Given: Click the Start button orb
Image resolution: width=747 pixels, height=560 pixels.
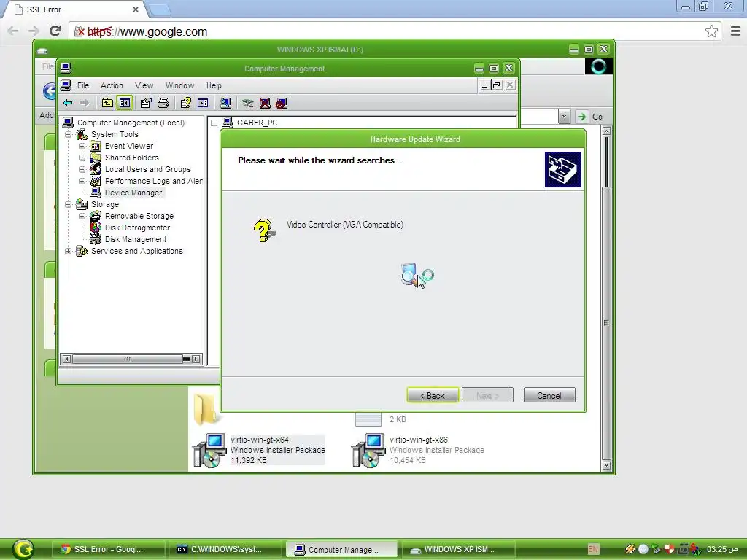Looking at the screenshot, I should [x=23, y=549].
